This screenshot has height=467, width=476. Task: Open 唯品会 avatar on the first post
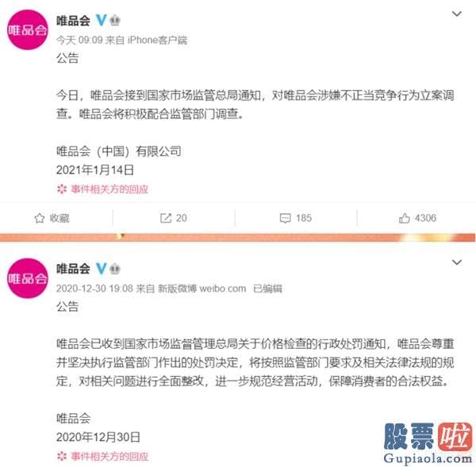[x=28, y=30]
